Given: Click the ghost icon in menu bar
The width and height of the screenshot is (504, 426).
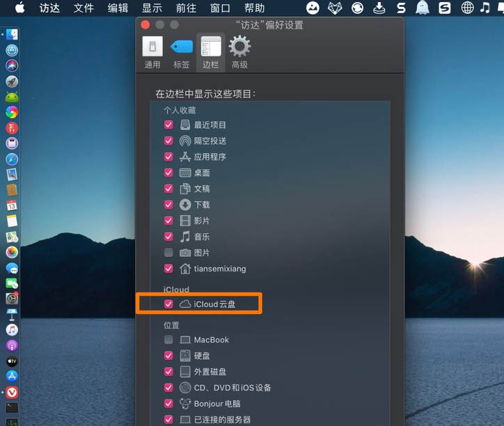Looking at the screenshot, I should pyautogui.click(x=423, y=8).
